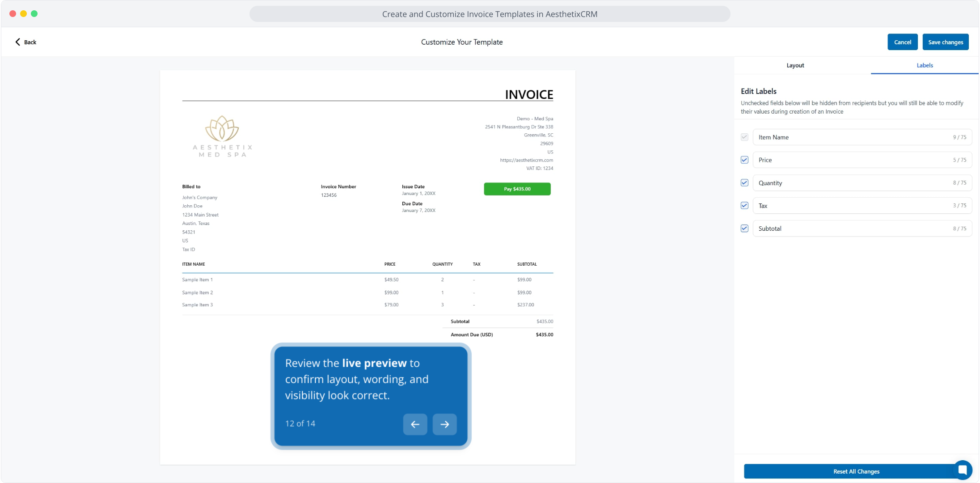This screenshot has height=483, width=980.
Task: Open the chat support bubble icon
Action: pos(962,470)
